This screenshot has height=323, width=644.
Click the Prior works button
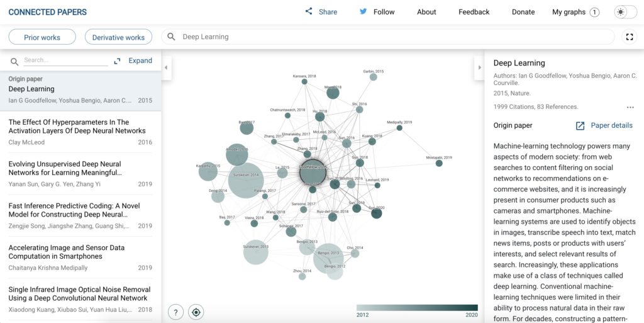[x=42, y=37]
